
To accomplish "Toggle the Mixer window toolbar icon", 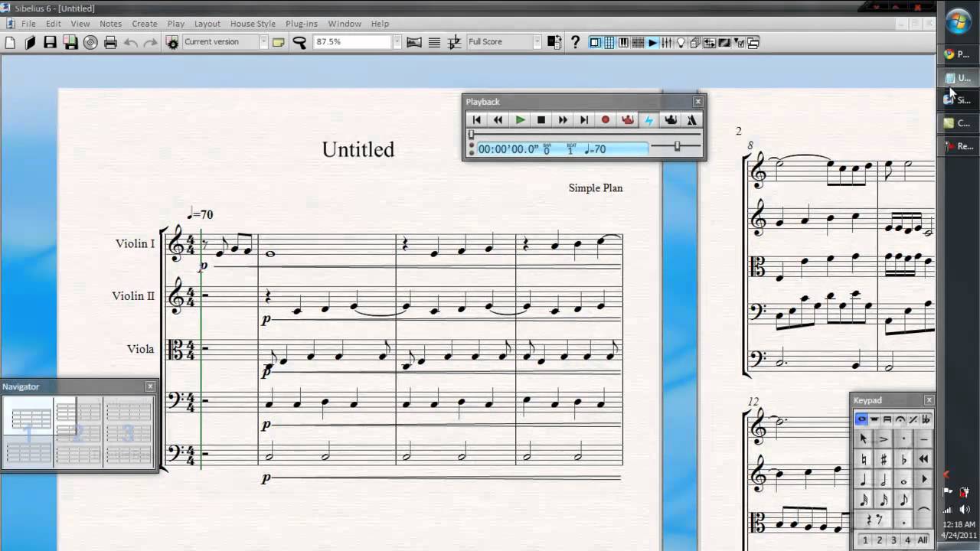I will coord(667,42).
